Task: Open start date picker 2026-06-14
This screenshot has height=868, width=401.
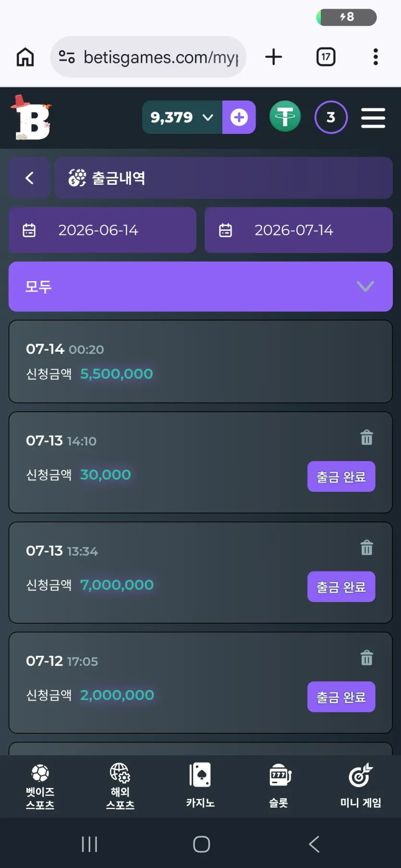Action: (x=102, y=230)
